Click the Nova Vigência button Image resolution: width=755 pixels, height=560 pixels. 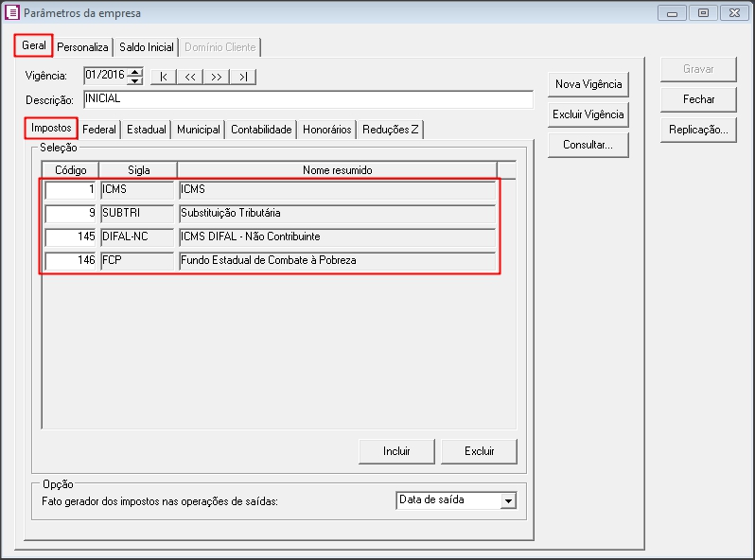(x=588, y=84)
